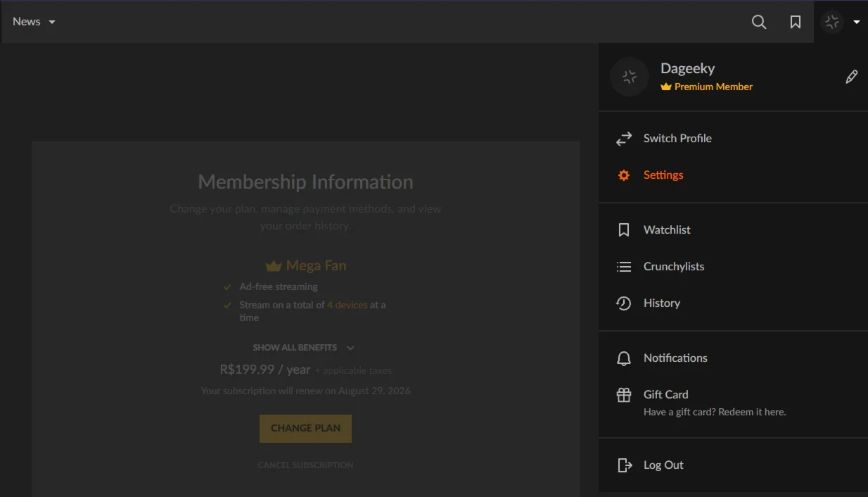Click the History clock icon
This screenshot has width=868, height=497.
pyautogui.click(x=624, y=303)
